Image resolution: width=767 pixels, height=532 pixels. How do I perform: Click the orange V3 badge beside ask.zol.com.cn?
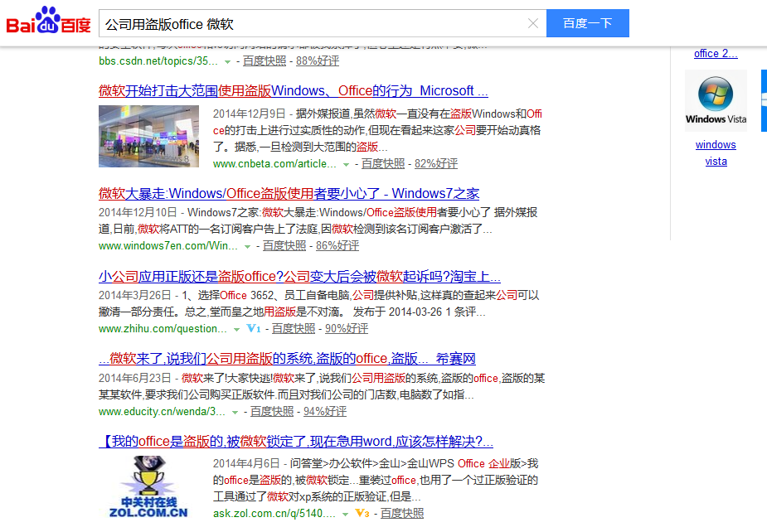point(362,514)
